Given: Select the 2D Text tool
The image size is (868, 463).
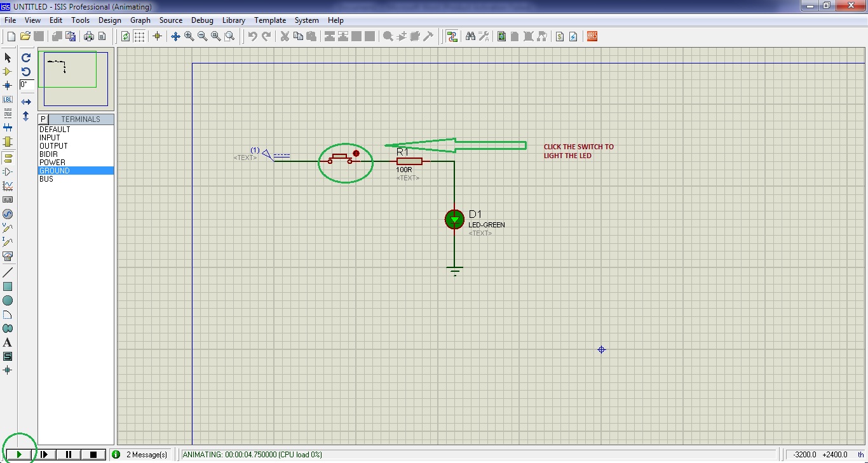Looking at the screenshot, I should click(8, 342).
